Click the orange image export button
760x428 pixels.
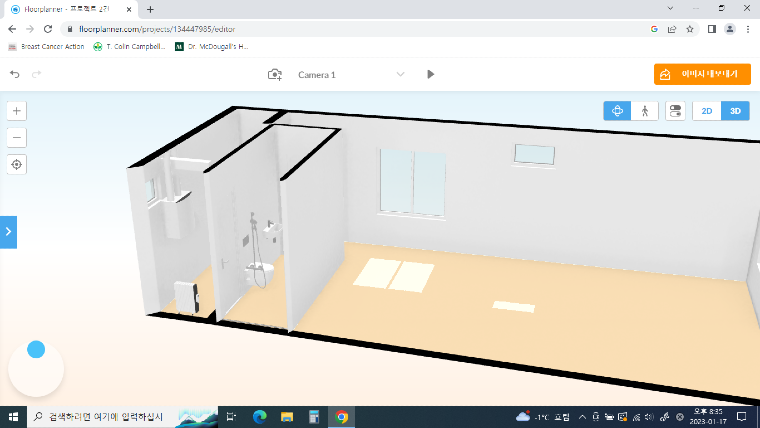[702, 74]
